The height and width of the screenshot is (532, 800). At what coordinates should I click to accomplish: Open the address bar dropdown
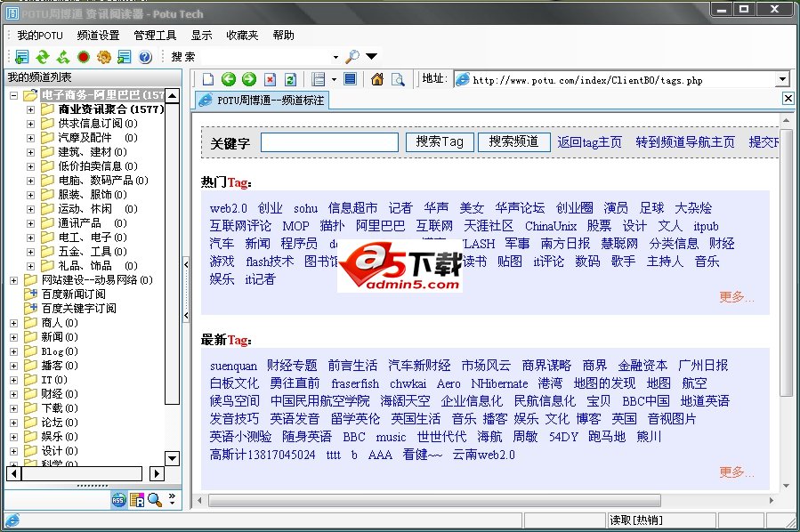(x=782, y=79)
